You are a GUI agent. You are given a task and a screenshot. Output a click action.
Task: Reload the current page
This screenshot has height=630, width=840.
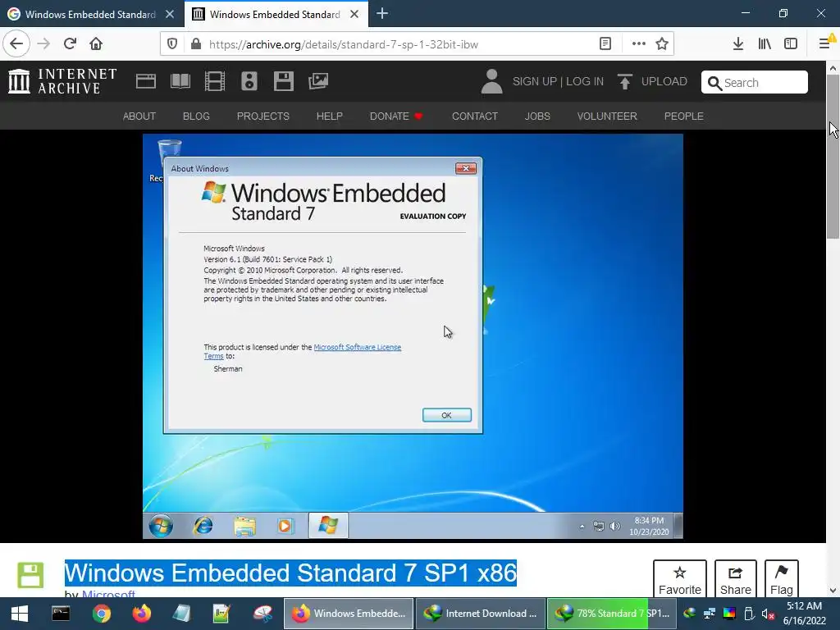point(70,43)
